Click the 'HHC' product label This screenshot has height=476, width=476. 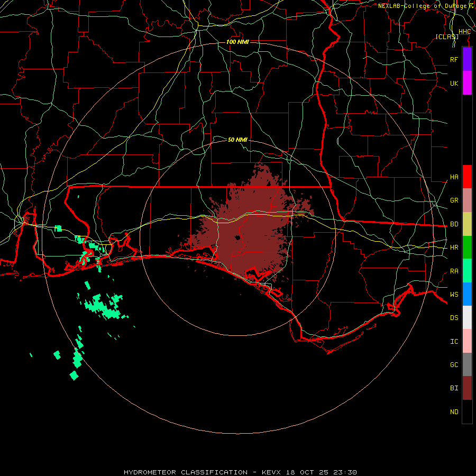[x=464, y=32]
